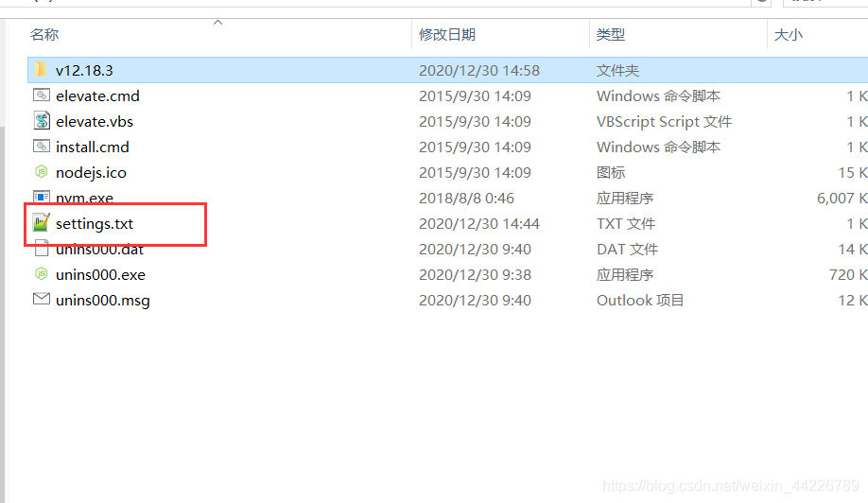Toggle the sort arrow above the name column
The image size is (868, 503).
(x=218, y=22)
